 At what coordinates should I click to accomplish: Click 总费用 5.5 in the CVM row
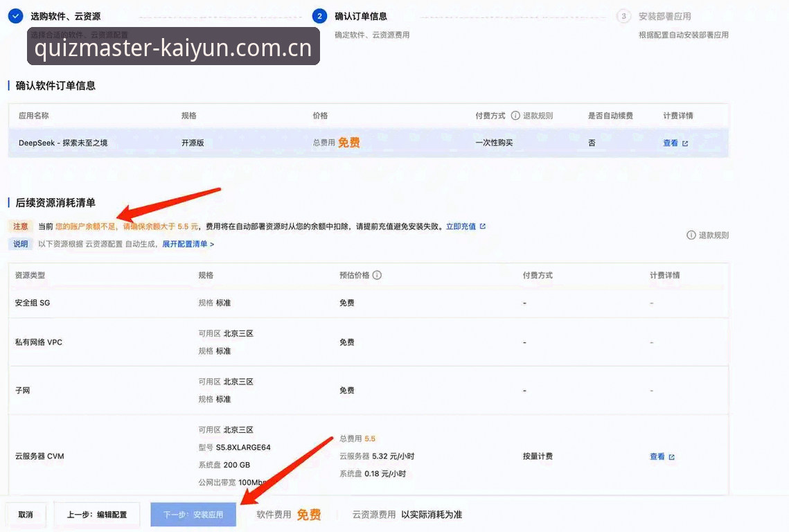point(357,438)
